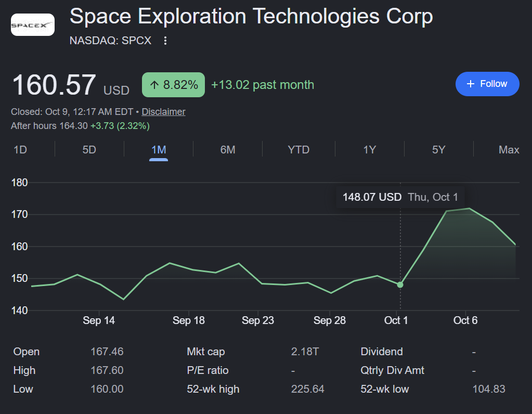Click the +13.02 past month text
The width and height of the screenshot is (532, 414).
pos(263,85)
